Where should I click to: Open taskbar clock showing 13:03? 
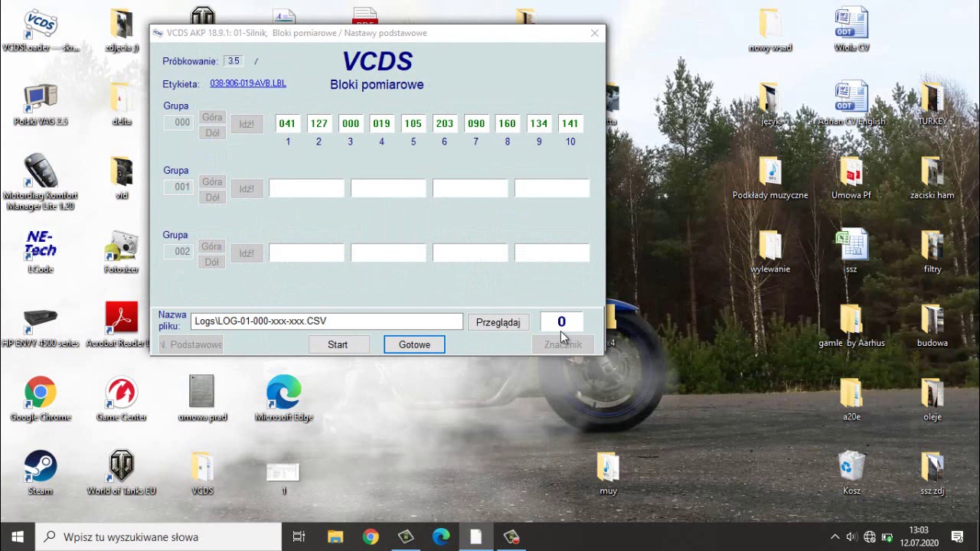coord(919,536)
